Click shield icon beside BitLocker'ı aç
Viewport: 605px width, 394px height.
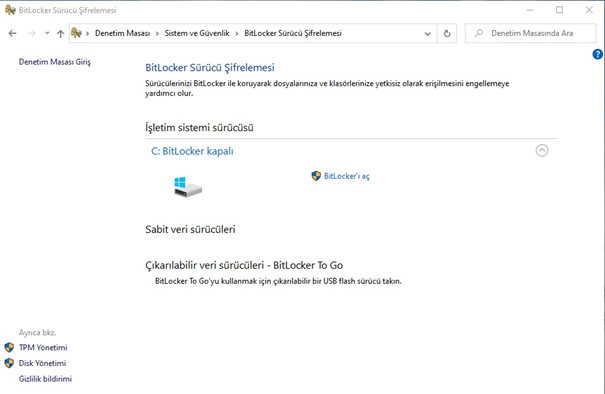click(316, 176)
